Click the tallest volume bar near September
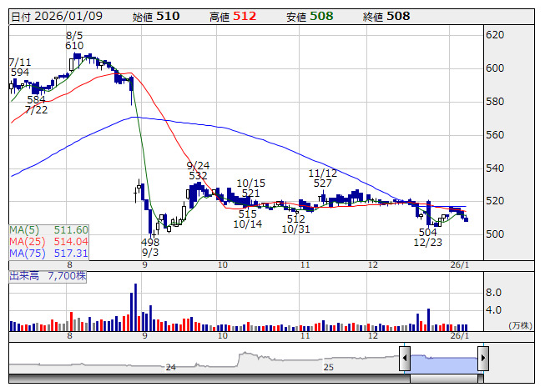 coord(133,308)
